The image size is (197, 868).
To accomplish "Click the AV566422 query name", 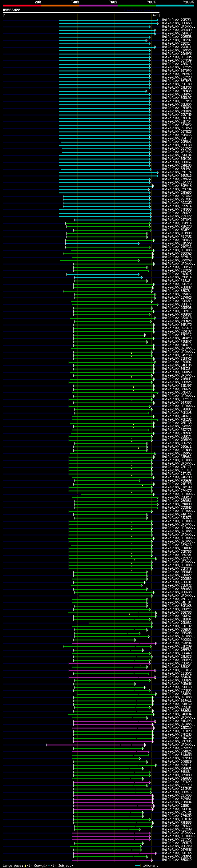I will click(x=11, y=10).
